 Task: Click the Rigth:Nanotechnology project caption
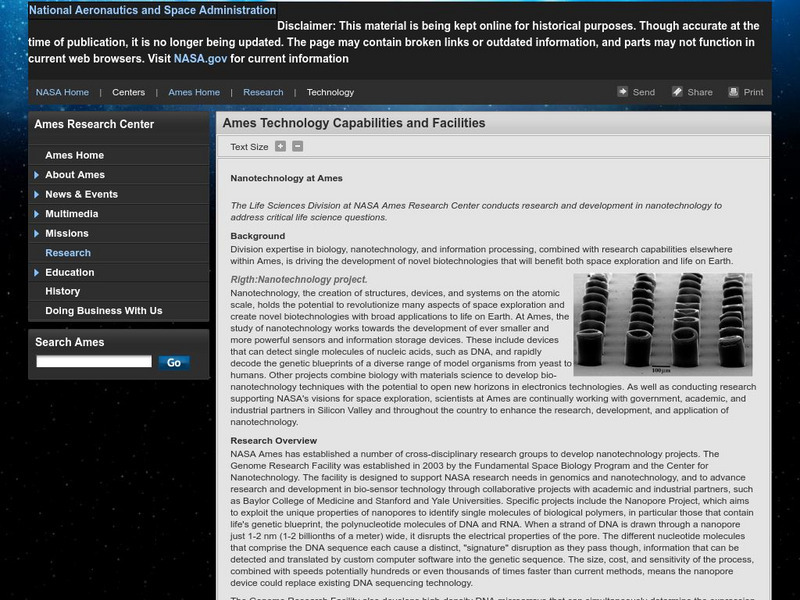[299, 280]
